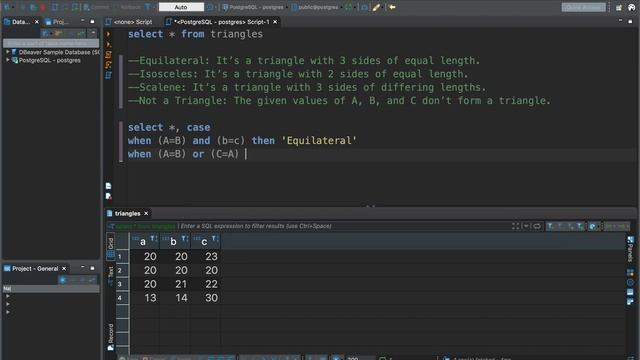Click the Name column header in Project panel

tap(51, 288)
